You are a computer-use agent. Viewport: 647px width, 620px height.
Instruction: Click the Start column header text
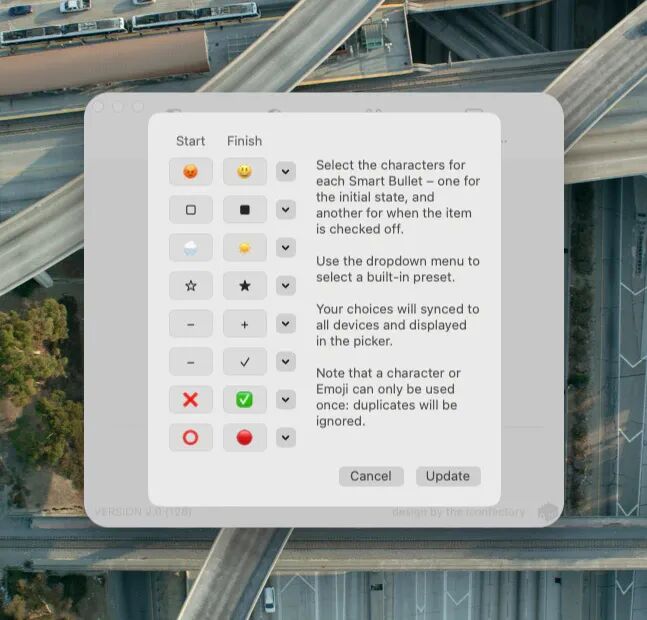191,141
